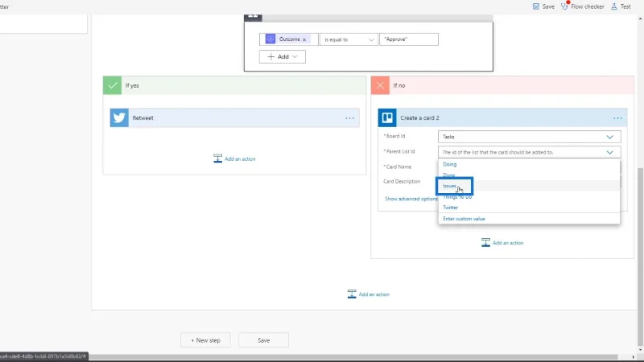Open Flow checker from top bar
This screenshot has height=362, width=644.
[x=582, y=6]
